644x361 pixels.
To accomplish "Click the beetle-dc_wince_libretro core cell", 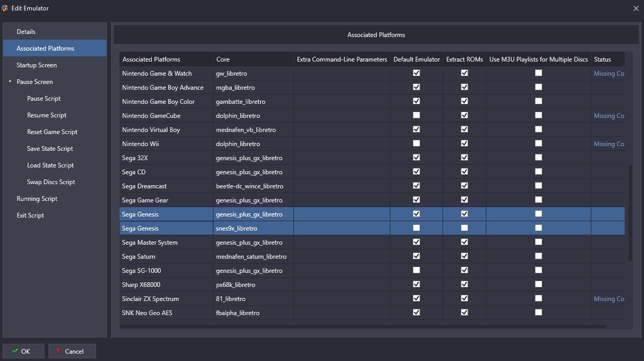I will pyautogui.click(x=253, y=186).
